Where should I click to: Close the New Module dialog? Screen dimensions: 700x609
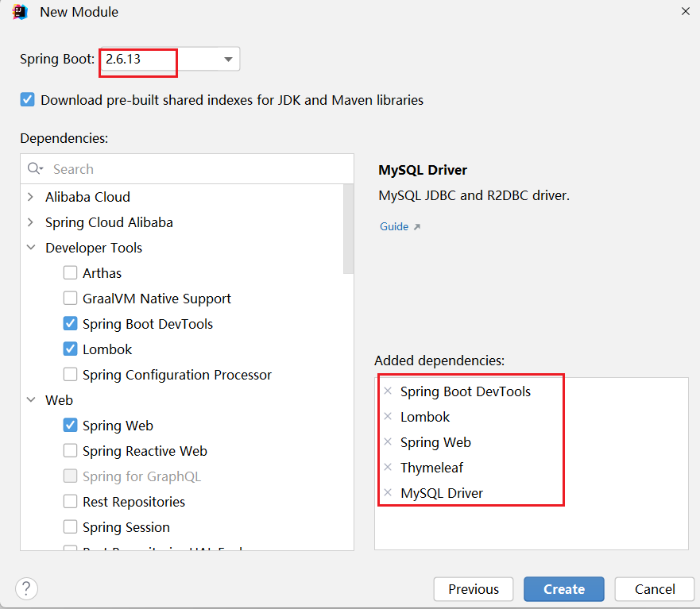[685, 11]
